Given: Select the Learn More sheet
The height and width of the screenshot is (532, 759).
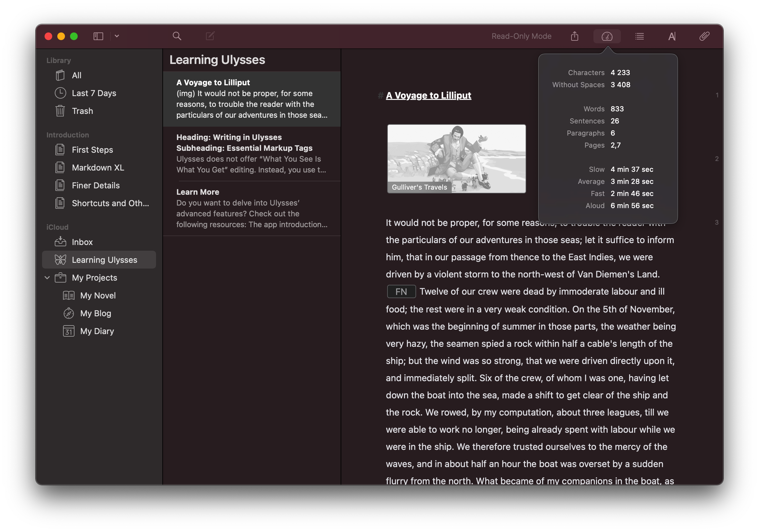Looking at the screenshot, I should click(x=251, y=208).
